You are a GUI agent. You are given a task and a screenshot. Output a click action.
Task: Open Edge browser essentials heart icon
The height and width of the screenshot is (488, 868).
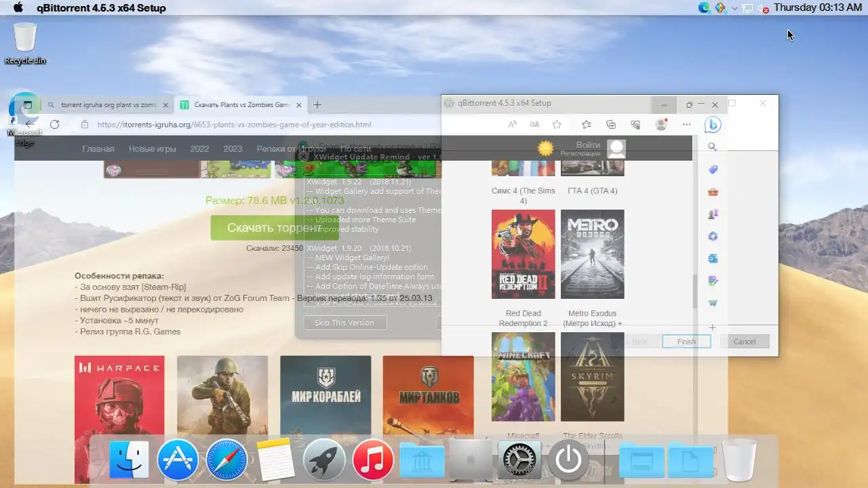pos(635,125)
